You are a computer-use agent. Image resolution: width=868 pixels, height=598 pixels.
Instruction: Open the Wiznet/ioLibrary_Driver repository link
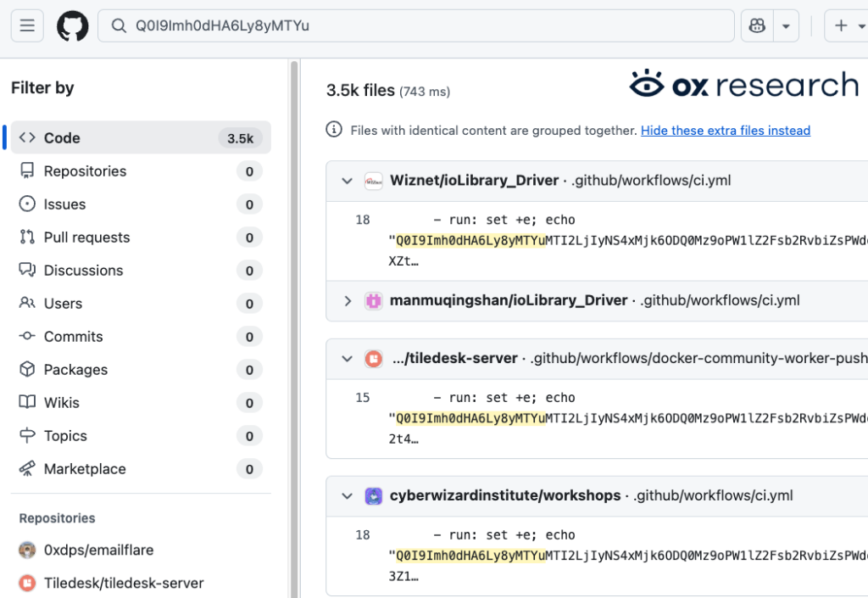(474, 181)
